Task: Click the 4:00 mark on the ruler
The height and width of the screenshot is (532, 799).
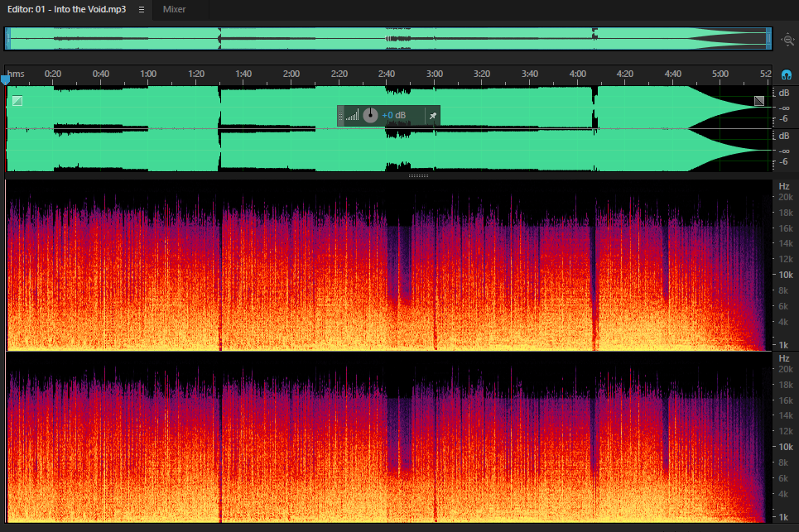Action: (x=577, y=74)
